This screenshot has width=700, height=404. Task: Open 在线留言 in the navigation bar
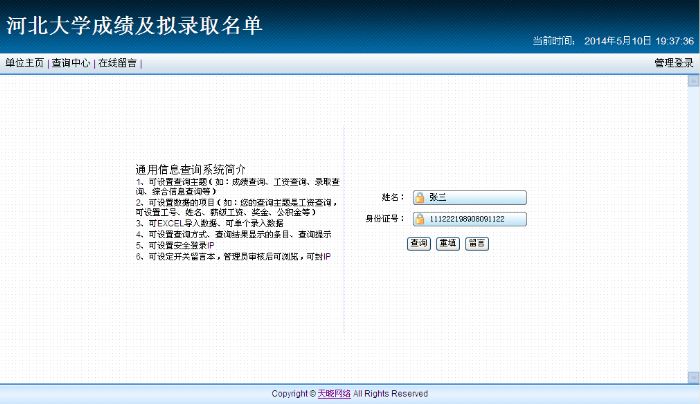tap(117, 63)
